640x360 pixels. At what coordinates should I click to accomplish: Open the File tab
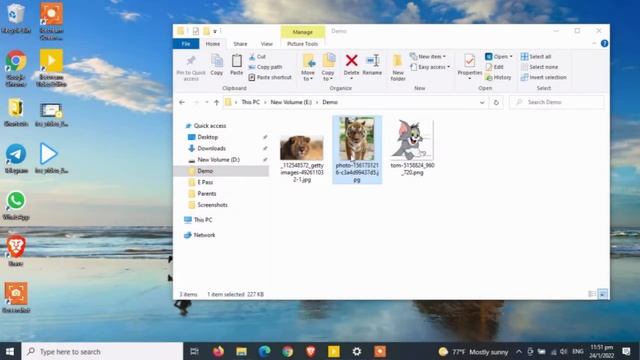(x=186, y=44)
